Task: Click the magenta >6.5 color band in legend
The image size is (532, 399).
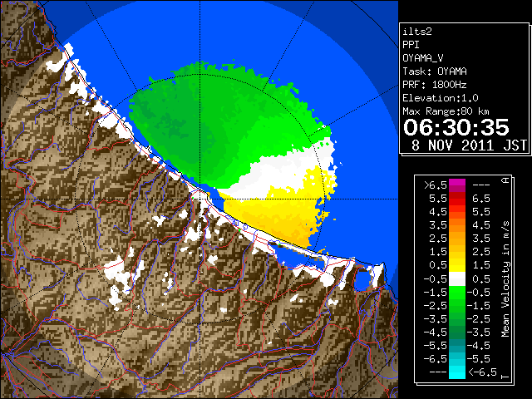Action: (x=457, y=185)
